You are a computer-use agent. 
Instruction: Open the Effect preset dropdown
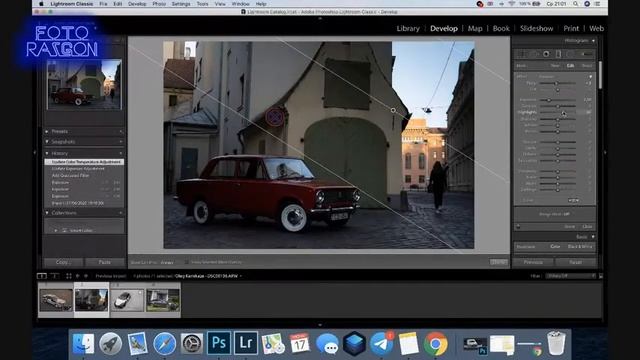[x=547, y=76]
